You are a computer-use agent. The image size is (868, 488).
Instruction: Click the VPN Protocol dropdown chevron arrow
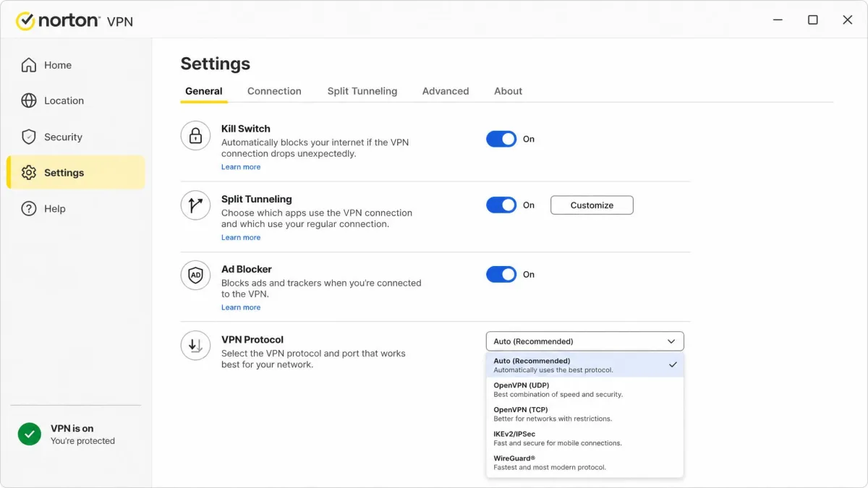click(671, 341)
